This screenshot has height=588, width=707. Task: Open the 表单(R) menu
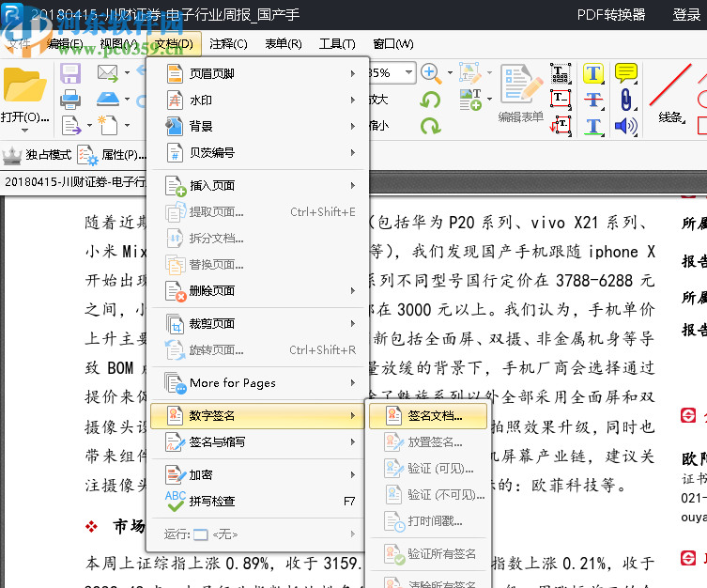tap(284, 44)
